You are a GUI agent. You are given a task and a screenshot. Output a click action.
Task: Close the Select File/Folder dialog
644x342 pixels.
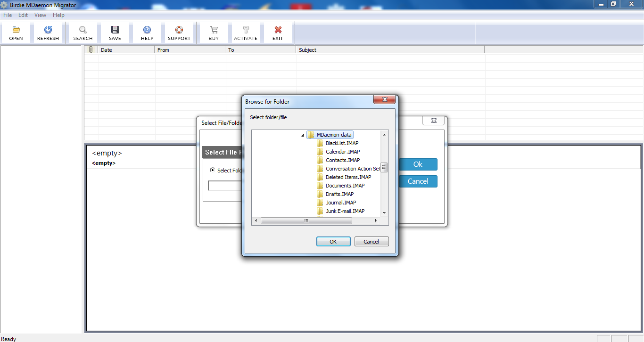click(434, 121)
